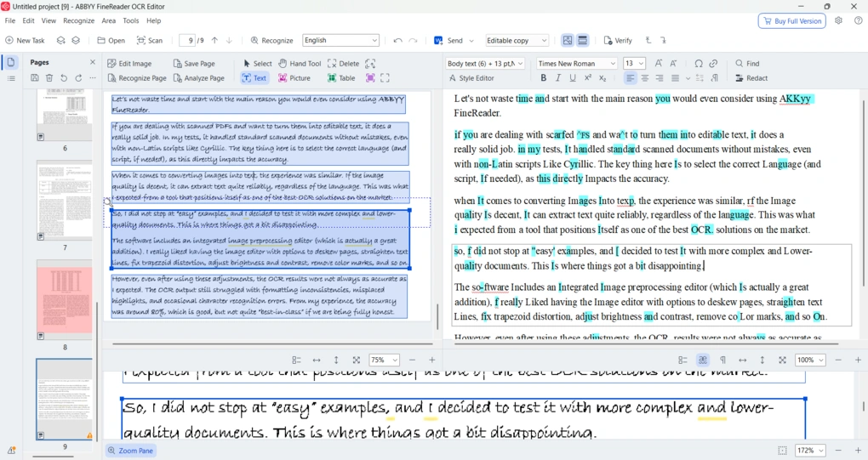Click the Scan button
This screenshot has width=868, height=460.
pos(150,40)
